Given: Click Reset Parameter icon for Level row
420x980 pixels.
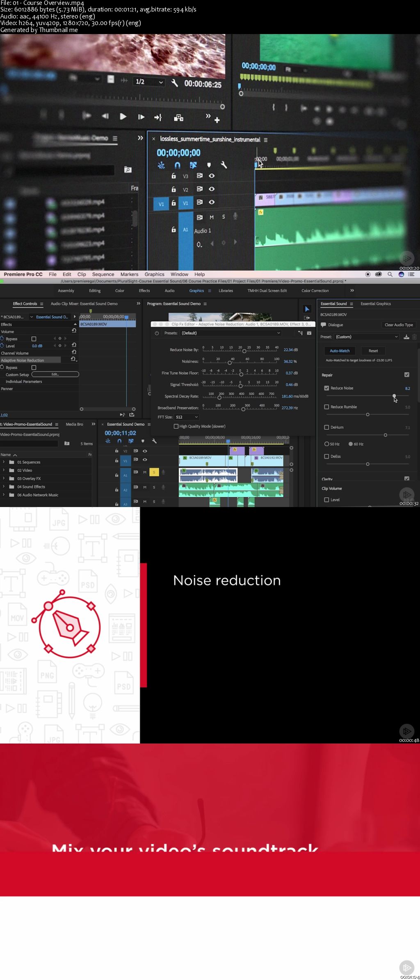Looking at the screenshot, I should coord(74,345).
